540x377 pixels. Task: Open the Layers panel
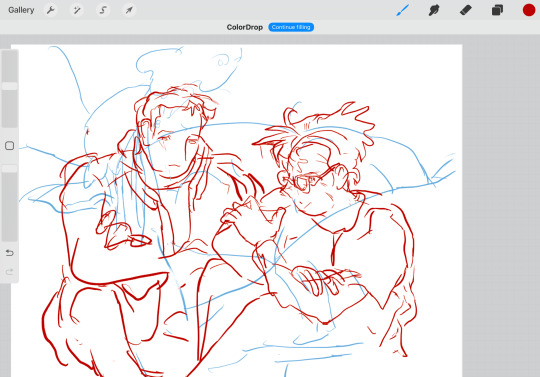[497, 10]
